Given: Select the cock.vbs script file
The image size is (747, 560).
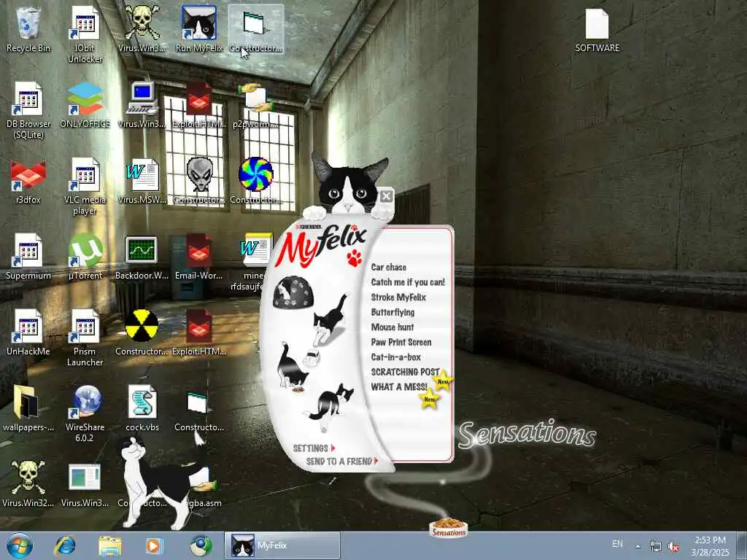Looking at the screenshot, I should tap(142, 408).
